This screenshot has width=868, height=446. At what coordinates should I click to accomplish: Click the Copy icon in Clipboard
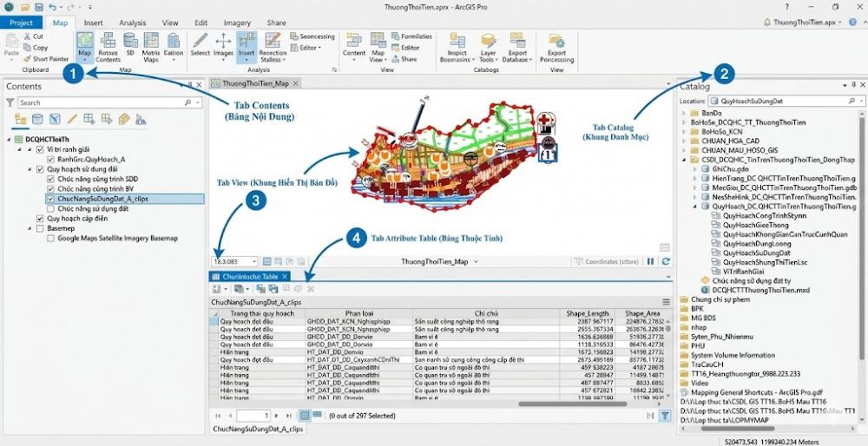point(27,48)
